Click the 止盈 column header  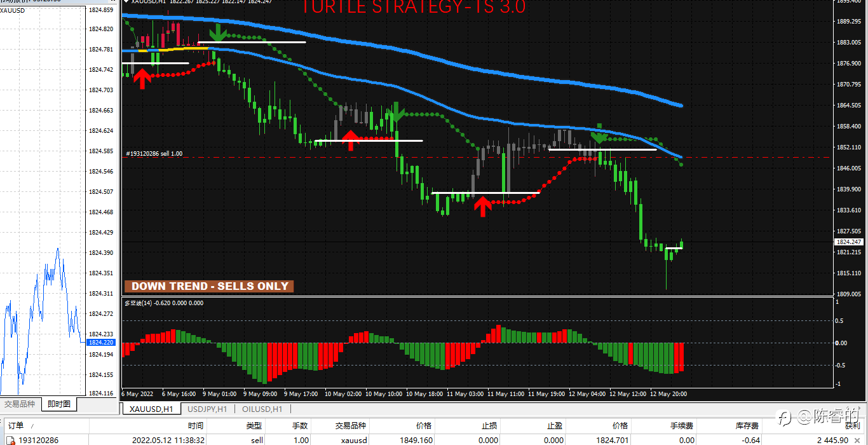[x=555, y=425]
